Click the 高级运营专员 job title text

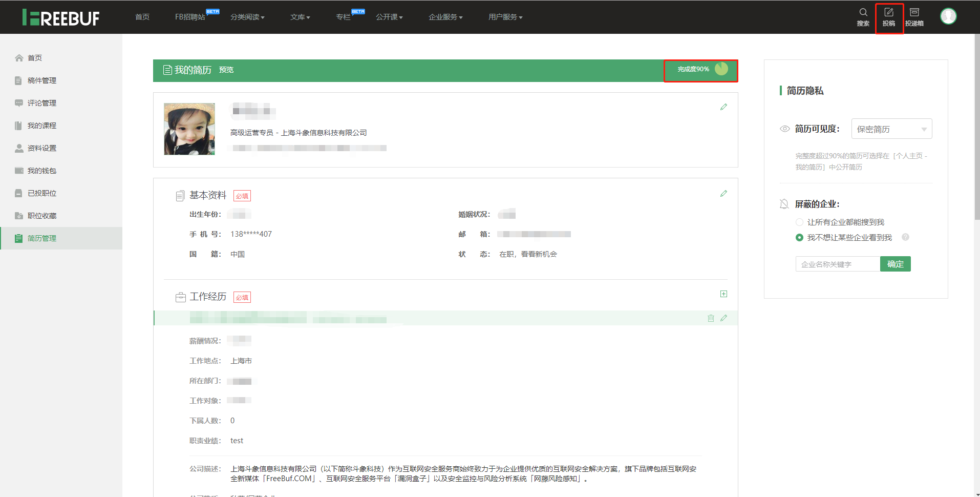(252, 133)
